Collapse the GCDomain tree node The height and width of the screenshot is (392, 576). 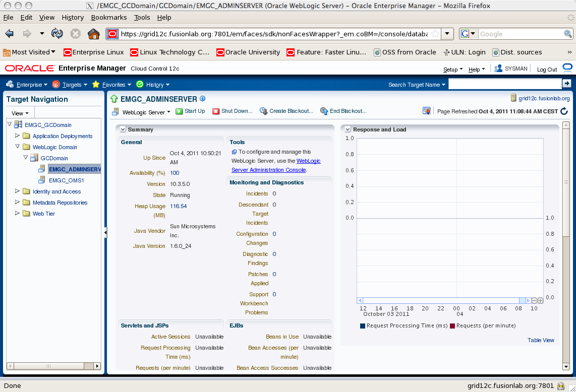(25, 156)
